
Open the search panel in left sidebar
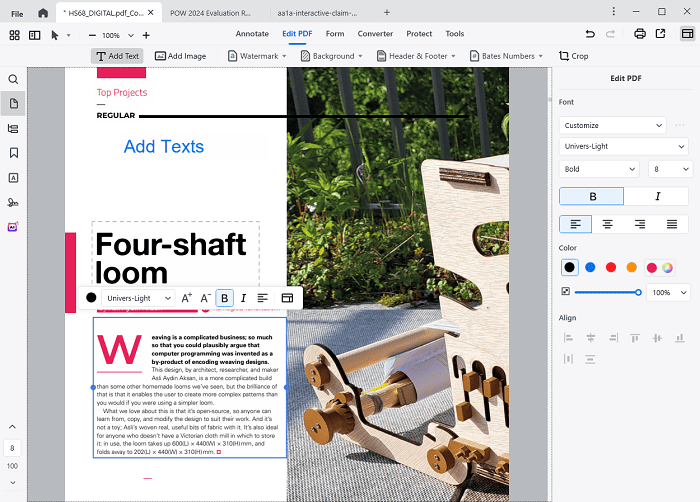(x=13, y=79)
